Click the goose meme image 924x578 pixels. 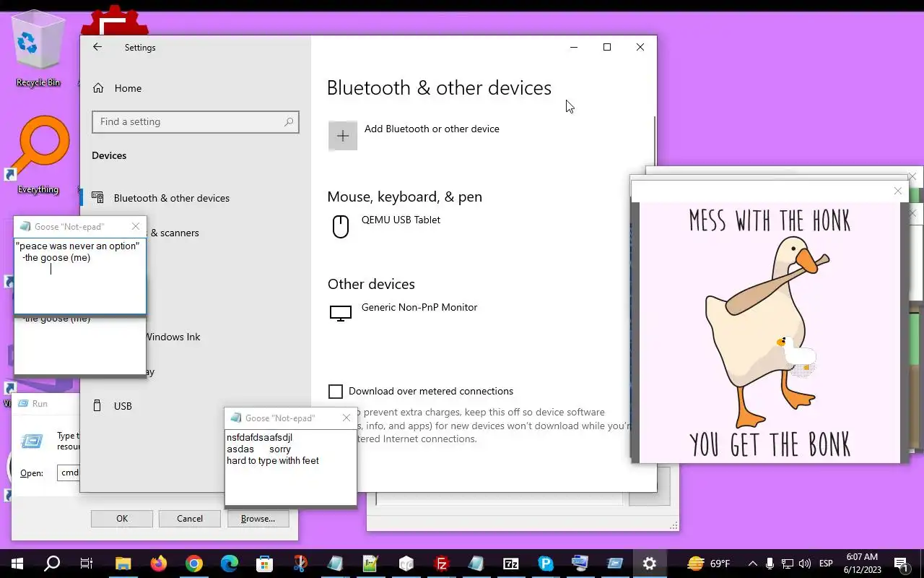(x=770, y=332)
